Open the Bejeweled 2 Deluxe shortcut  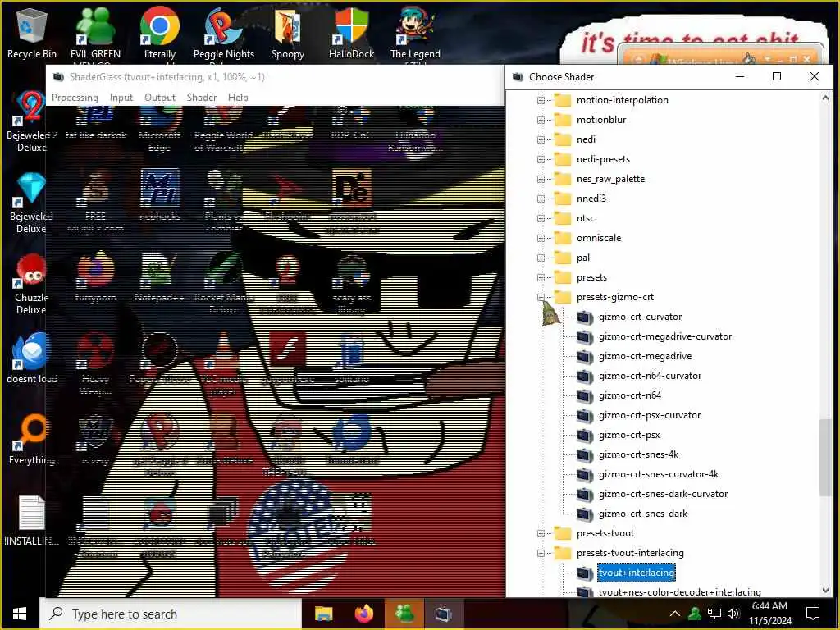(31, 121)
